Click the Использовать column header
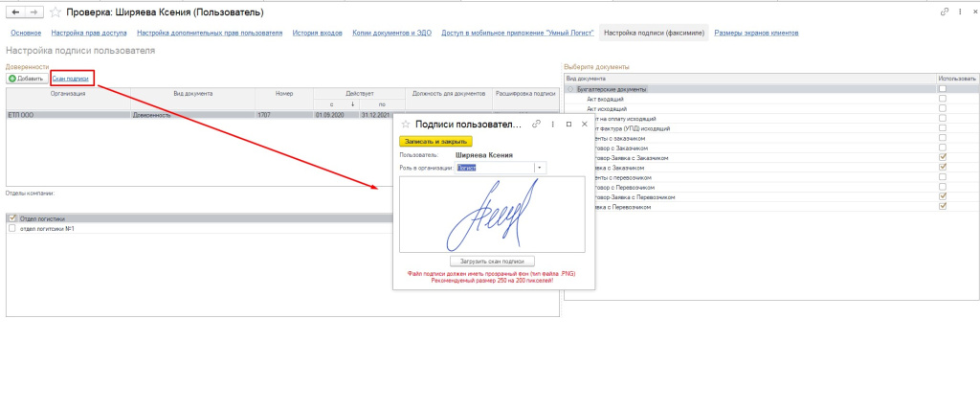980x410 pixels. 957,79
